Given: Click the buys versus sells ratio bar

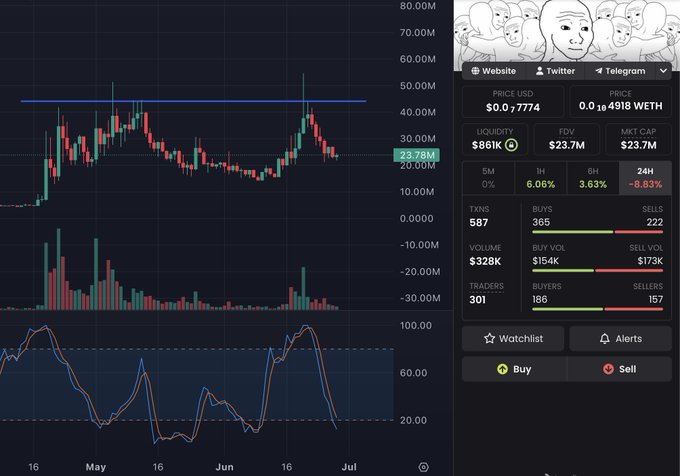Looking at the screenshot, I should (x=598, y=232).
